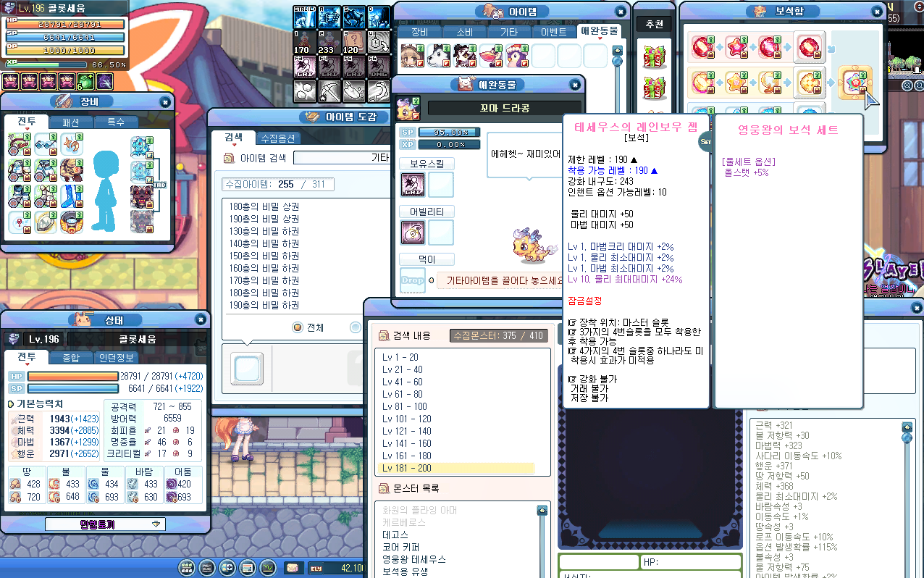The image size is (924, 578).
Task: Use the pickaxe skill in the quickslot bar
Action: pos(330,91)
